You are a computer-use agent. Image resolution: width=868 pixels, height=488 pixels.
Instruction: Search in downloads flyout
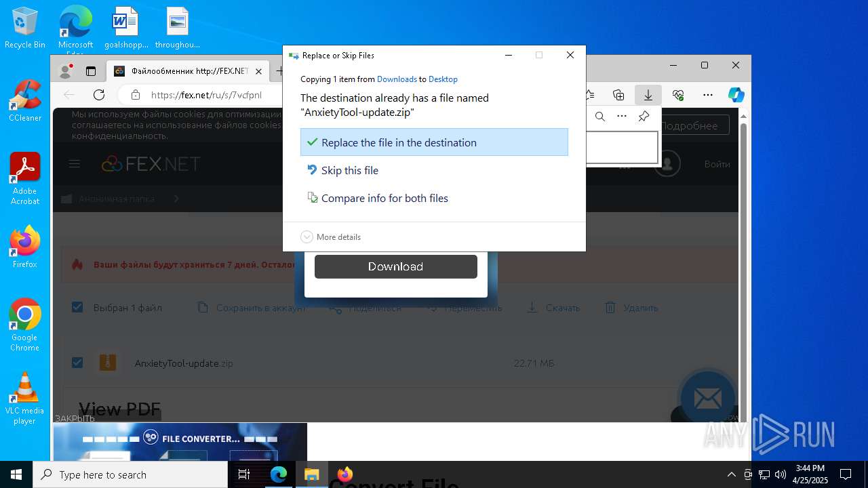[600, 117]
